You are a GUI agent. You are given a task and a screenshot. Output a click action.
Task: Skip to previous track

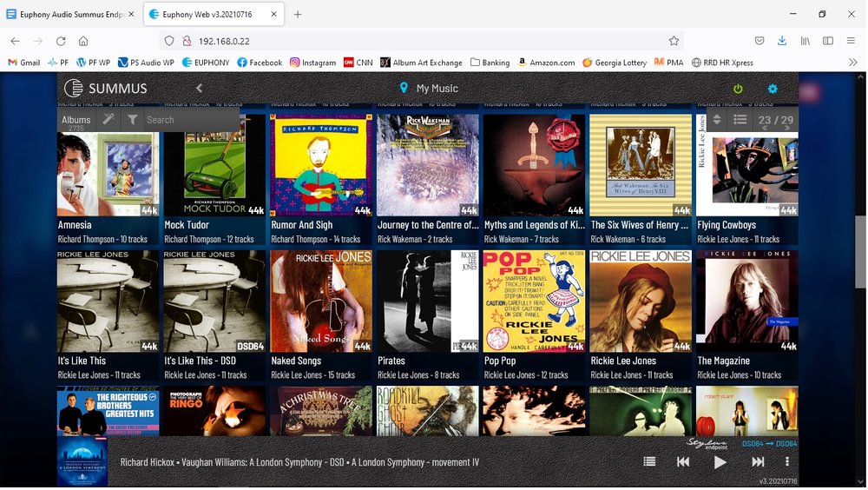(683, 461)
